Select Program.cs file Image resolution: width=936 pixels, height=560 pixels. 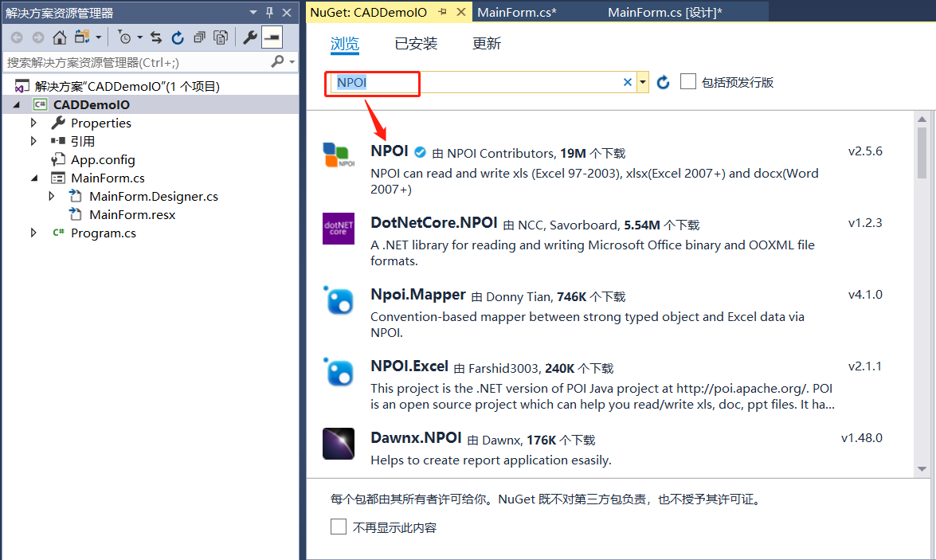[x=104, y=233]
